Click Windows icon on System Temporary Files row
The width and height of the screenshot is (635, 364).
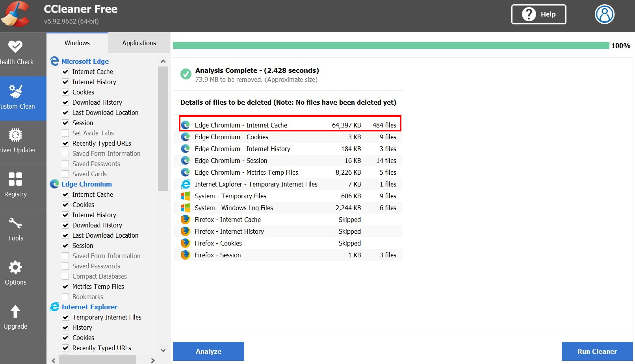185,196
